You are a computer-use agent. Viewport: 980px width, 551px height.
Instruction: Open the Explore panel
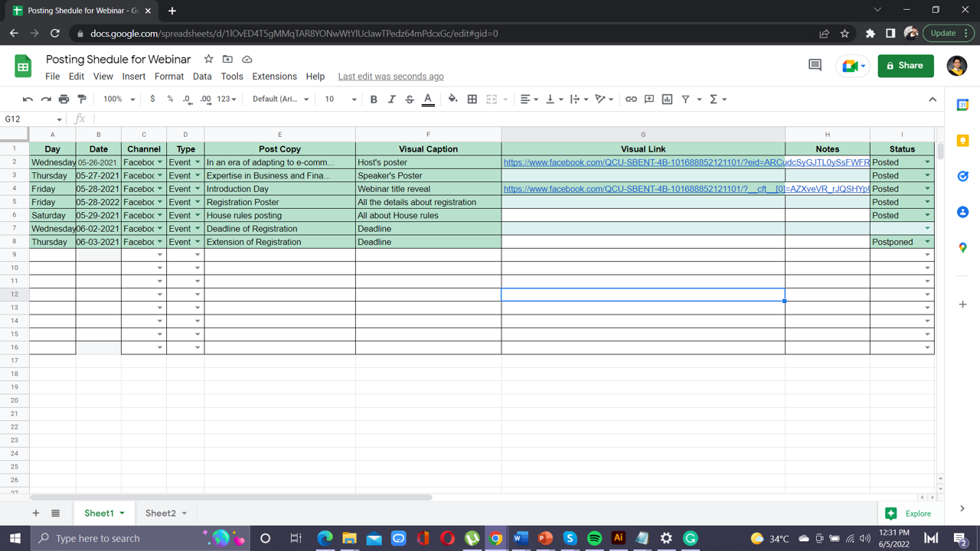click(x=909, y=514)
